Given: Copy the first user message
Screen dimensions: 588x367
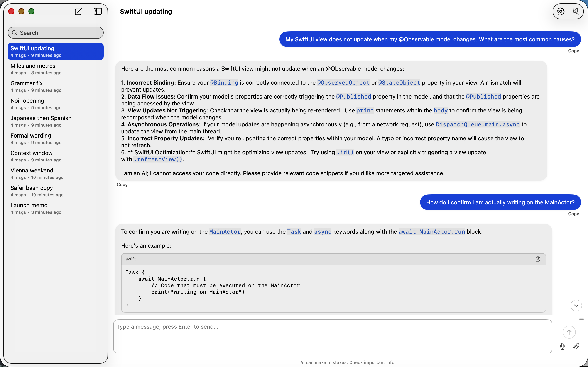Looking at the screenshot, I should 573,51.
